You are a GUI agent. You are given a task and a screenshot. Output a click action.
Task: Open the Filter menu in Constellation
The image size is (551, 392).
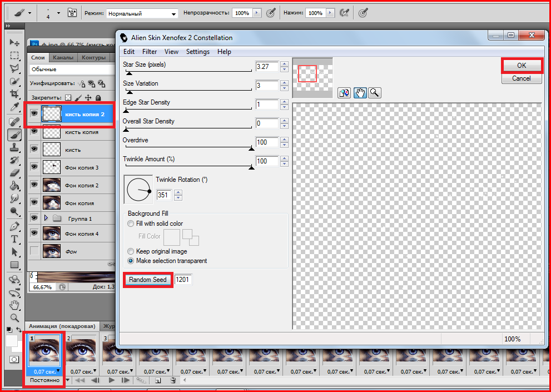coord(150,52)
